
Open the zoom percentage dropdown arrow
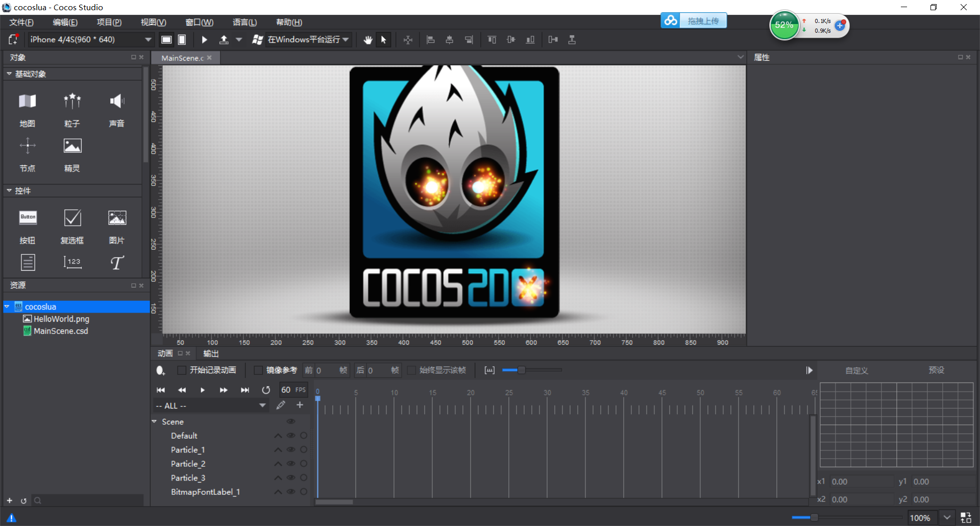coord(947,518)
